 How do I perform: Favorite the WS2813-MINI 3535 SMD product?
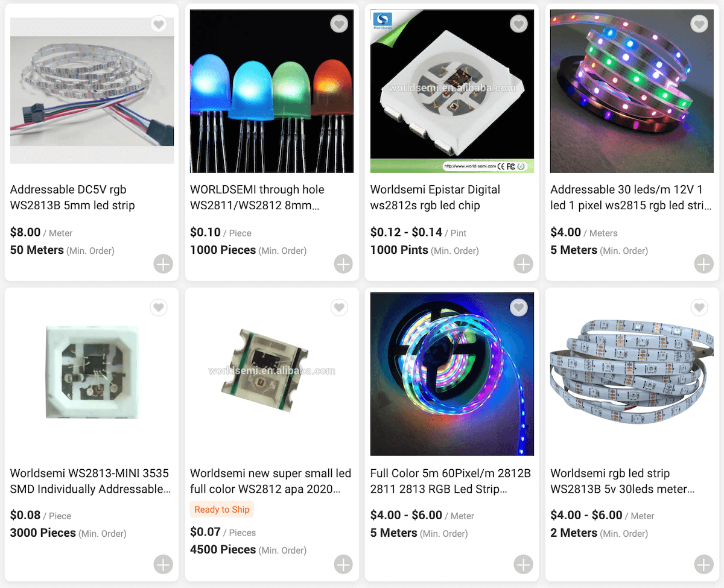(159, 308)
